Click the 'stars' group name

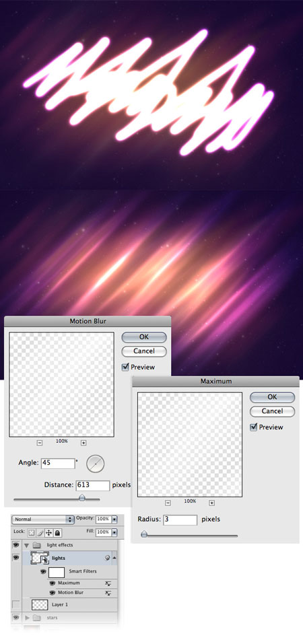53,617
